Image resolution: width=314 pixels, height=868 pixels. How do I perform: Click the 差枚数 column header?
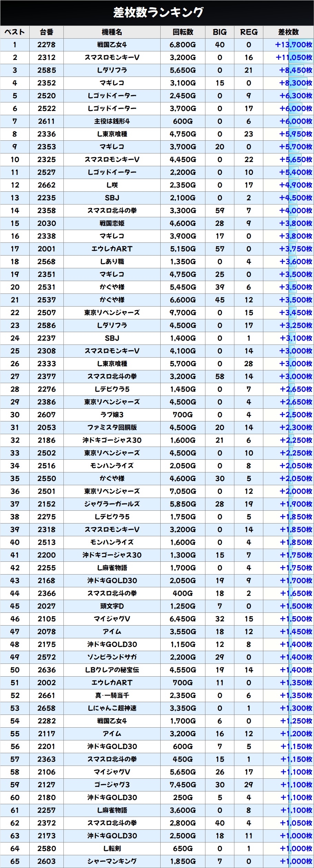click(288, 32)
